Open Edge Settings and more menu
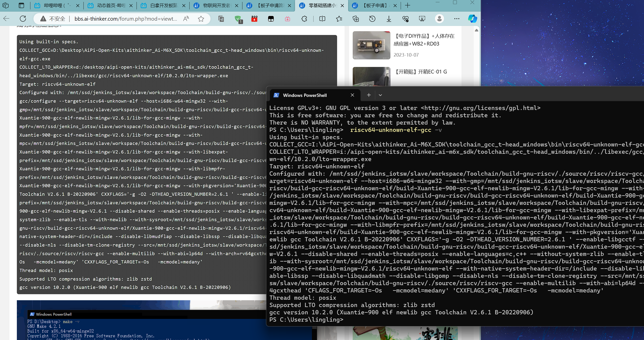The height and width of the screenshot is (340, 644). click(x=457, y=19)
